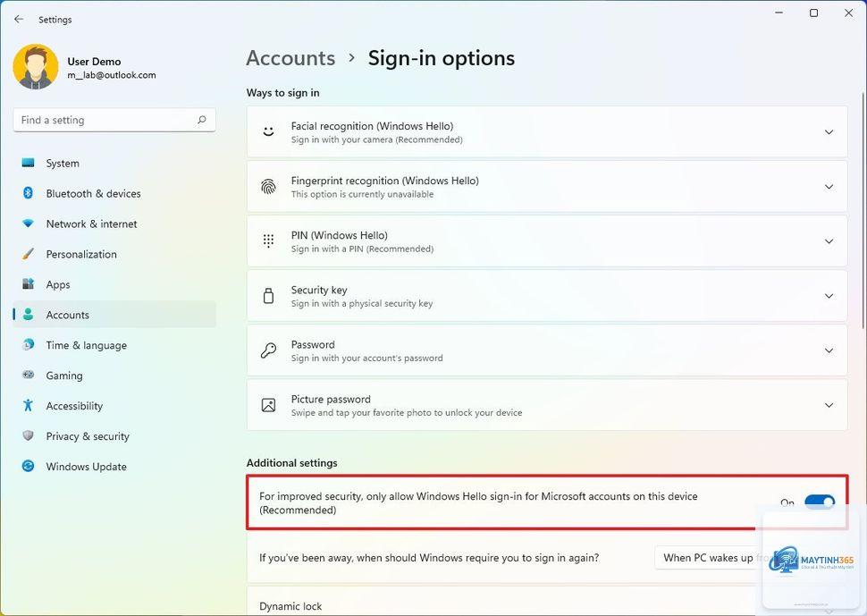Click the Ways to sign in heading
This screenshot has width=867, height=616.
pos(283,92)
